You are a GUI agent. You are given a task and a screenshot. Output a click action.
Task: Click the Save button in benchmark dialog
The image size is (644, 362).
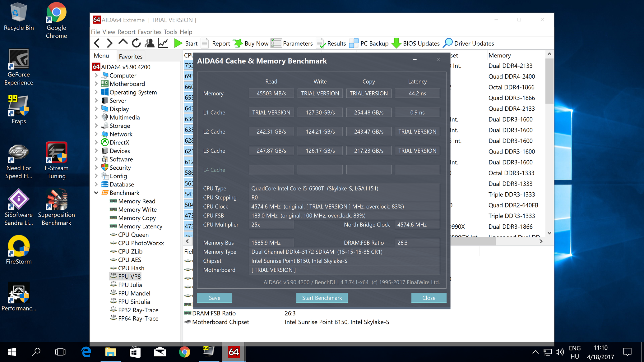click(215, 298)
